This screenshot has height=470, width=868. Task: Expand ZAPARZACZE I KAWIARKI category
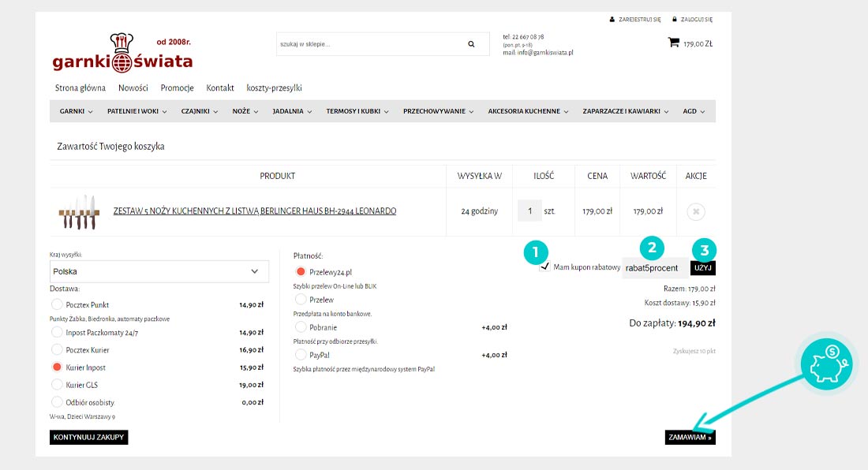click(x=626, y=111)
